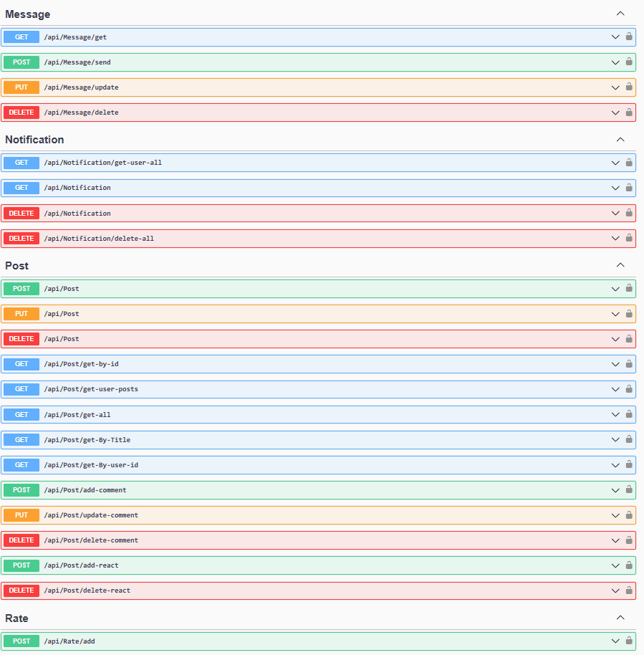The image size is (644, 655).
Task: Click the lock icon on DELETE /api/Message/delete
Action: 628,112
